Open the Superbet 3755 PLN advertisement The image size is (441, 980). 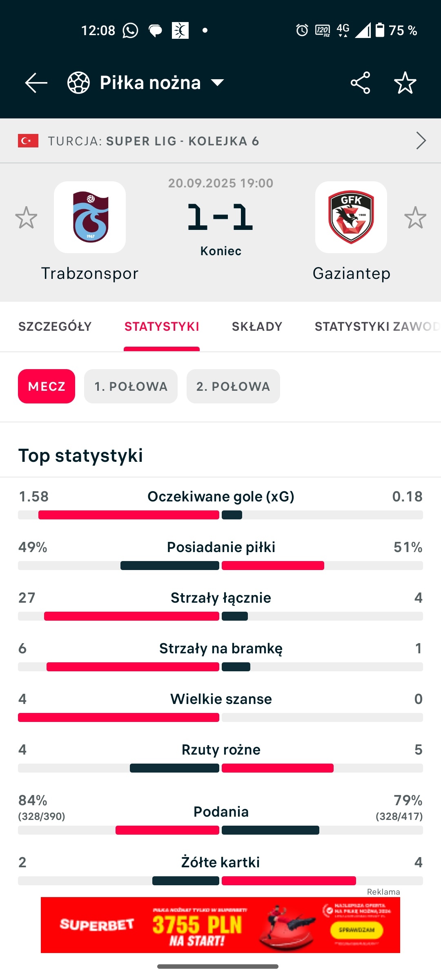pyautogui.click(x=220, y=925)
